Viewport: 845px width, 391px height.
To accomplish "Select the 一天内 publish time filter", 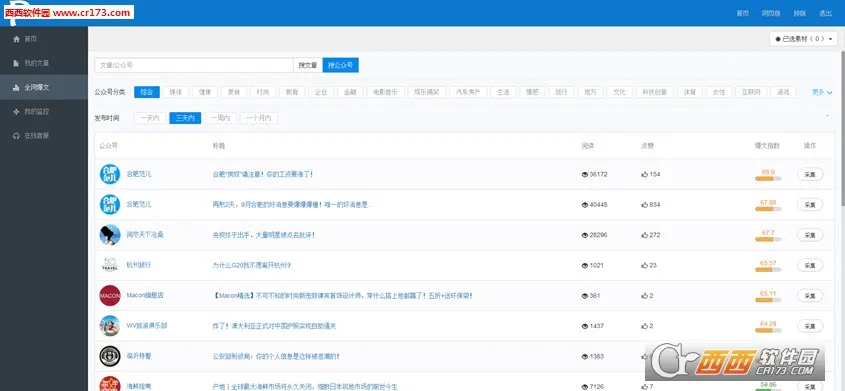I will pyautogui.click(x=150, y=118).
